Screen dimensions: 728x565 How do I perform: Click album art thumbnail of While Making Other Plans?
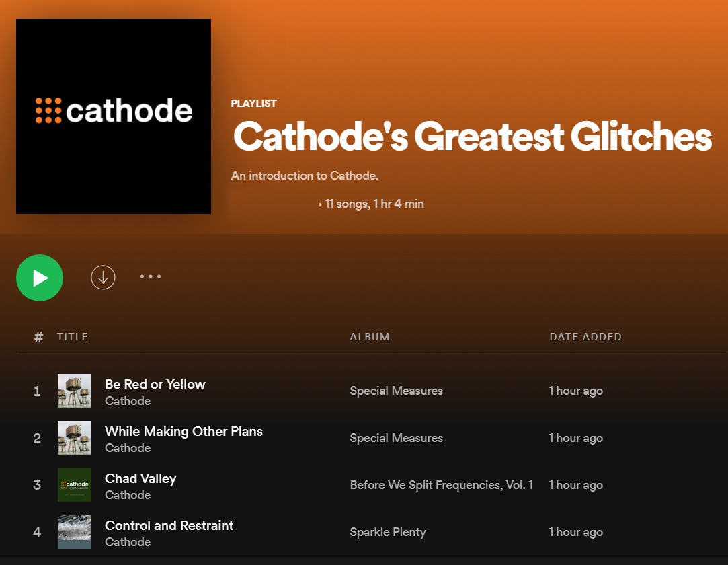point(75,438)
